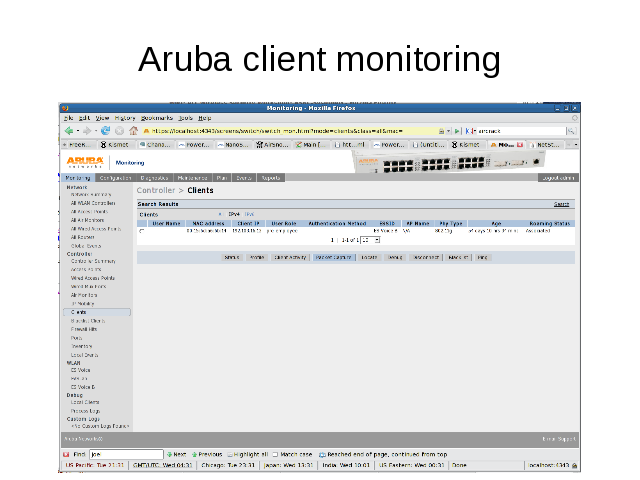Select the client row radio button

pos(141,231)
